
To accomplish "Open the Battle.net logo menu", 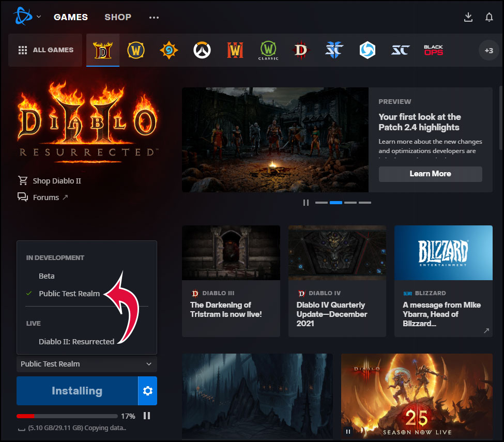I will [23, 16].
